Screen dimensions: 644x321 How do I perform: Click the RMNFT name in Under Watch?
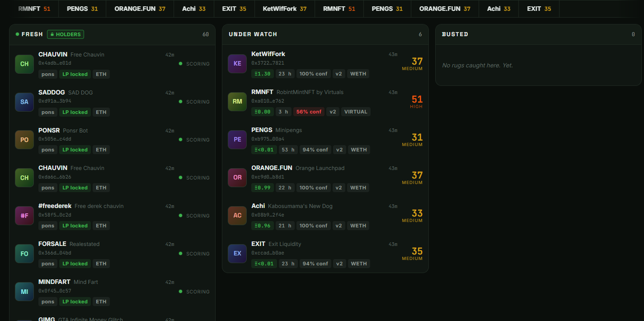262,92
